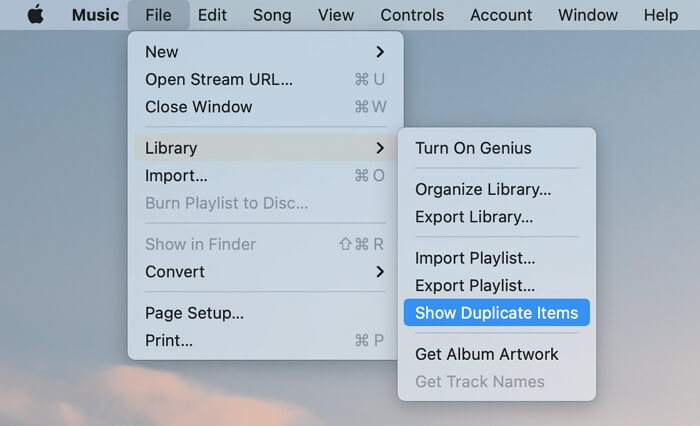Select Import Playlist…
Screen dimensions: 700x426
496,258
